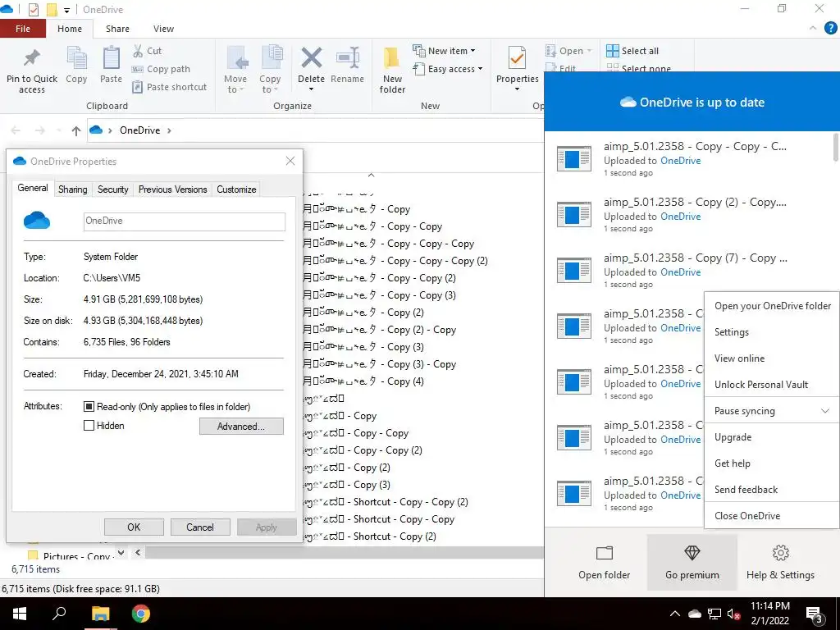This screenshot has height=630, width=840.
Task: Click the Properties ribbon icon
Action: click(x=517, y=58)
